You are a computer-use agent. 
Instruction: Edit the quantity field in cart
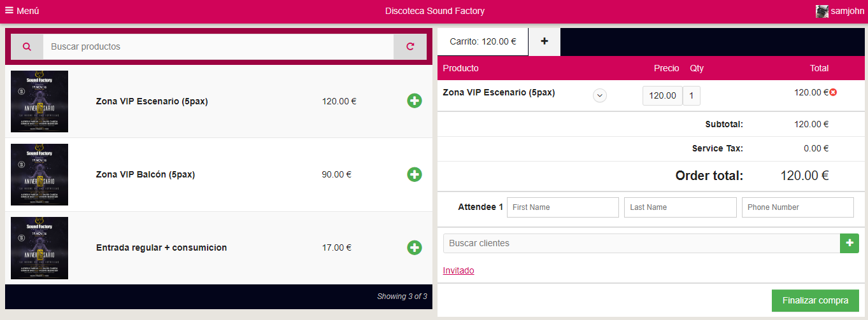tap(692, 95)
